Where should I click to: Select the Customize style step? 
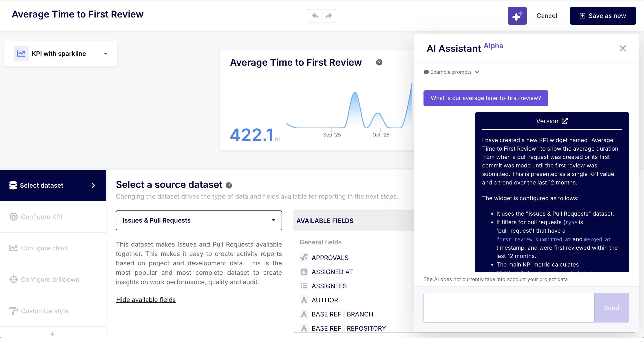point(44,311)
